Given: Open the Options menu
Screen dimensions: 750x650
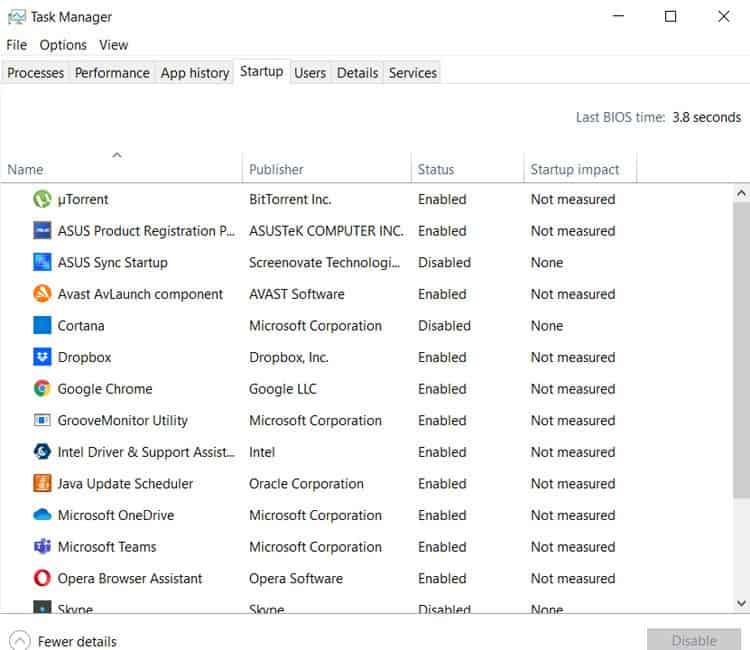Looking at the screenshot, I should coord(63,45).
